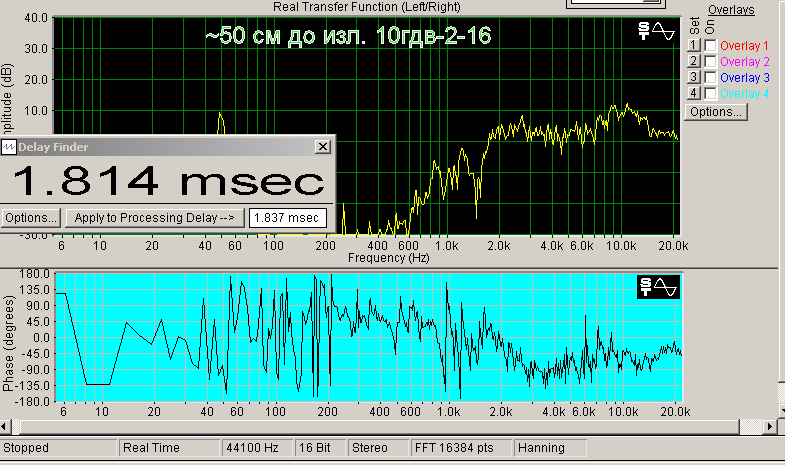This screenshot has width=785, height=465.
Task: Click Set button 3 for overlays
Action: pyautogui.click(x=693, y=77)
